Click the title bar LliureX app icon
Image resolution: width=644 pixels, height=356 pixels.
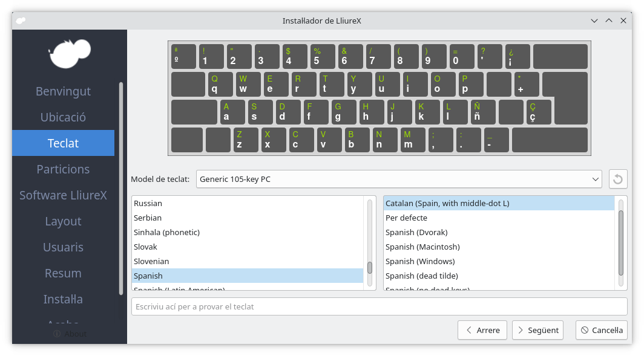[x=21, y=21]
